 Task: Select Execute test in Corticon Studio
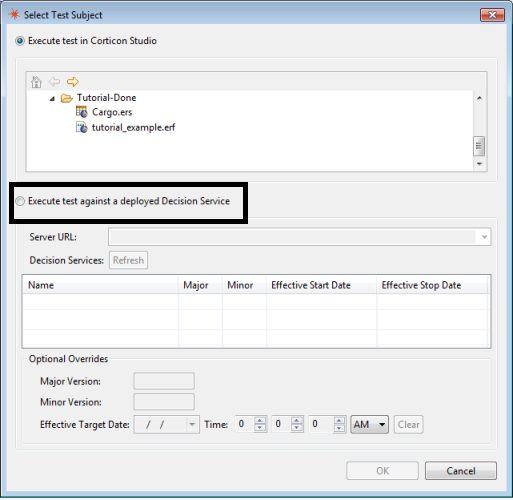pyautogui.click(x=20, y=41)
